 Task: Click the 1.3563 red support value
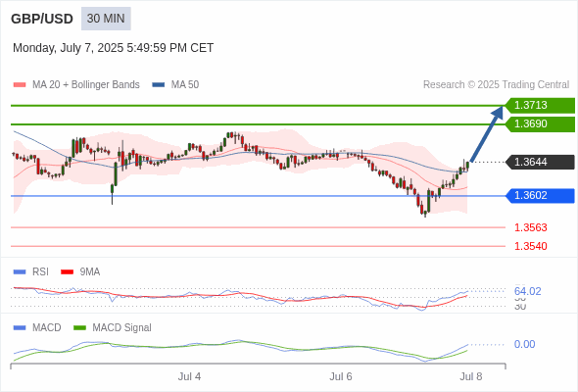coord(531,227)
